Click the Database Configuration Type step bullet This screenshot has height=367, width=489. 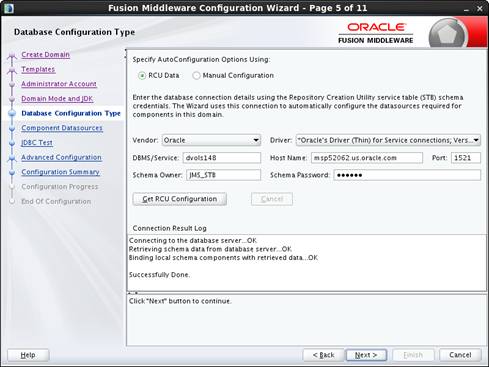tap(12, 113)
